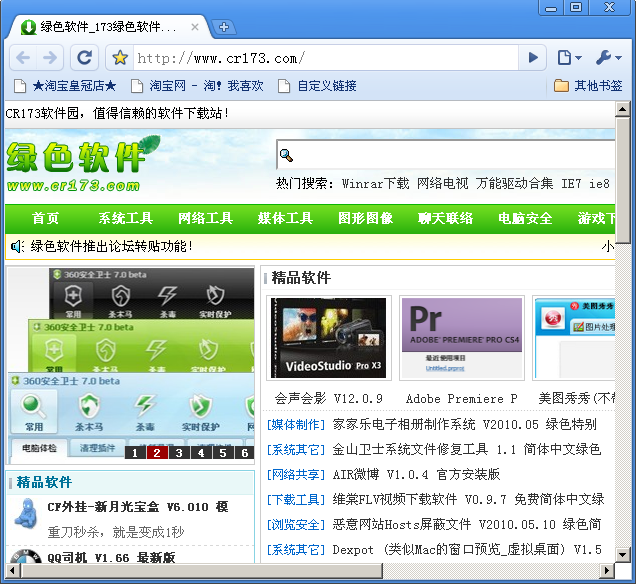Open the 电脑安全 navigation item
Screen dimensions: 636x584
click(525, 218)
